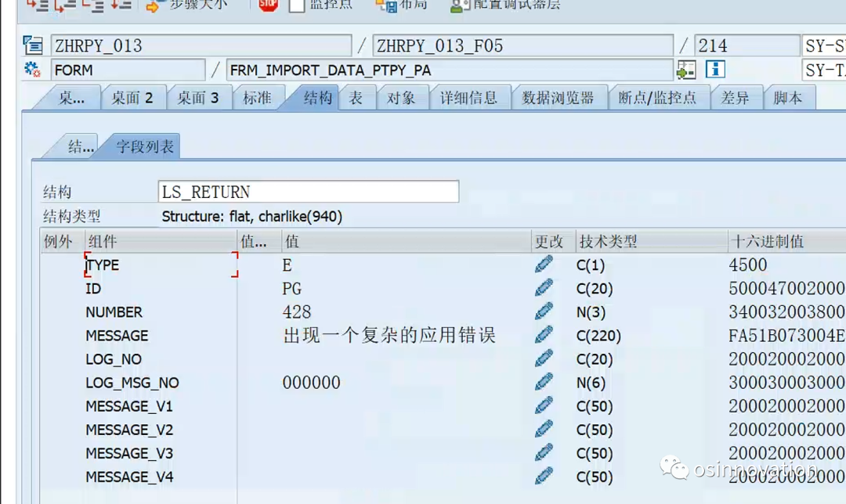The image size is (846, 504).
Task: Click the LS_RETURN structure input field
Action: [x=309, y=192]
